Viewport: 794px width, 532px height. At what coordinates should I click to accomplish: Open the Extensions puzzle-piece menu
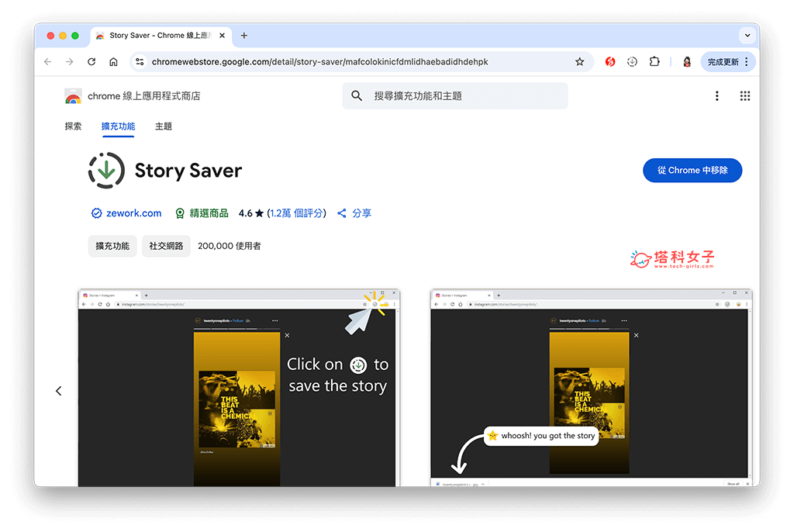coord(654,62)
